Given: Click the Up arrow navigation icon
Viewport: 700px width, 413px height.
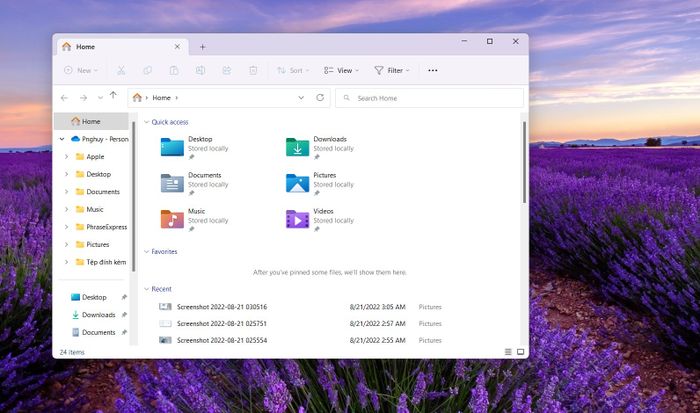Looking at the screenshot, I should click(x=113, y=97).
